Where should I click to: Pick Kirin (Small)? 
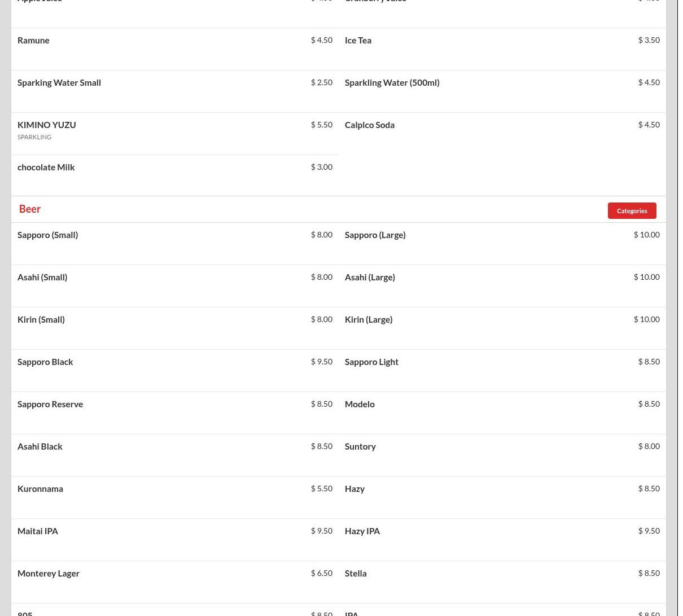[x=41, y=319]
